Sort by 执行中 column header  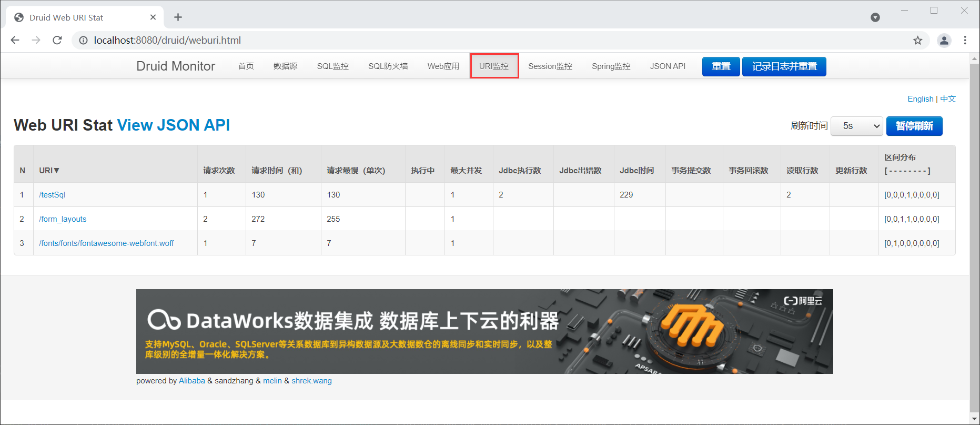coord(423,171)
